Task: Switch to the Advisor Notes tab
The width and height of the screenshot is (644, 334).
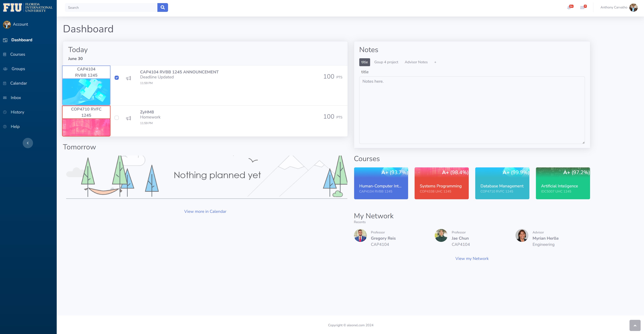Action: (x=416, y=62)
